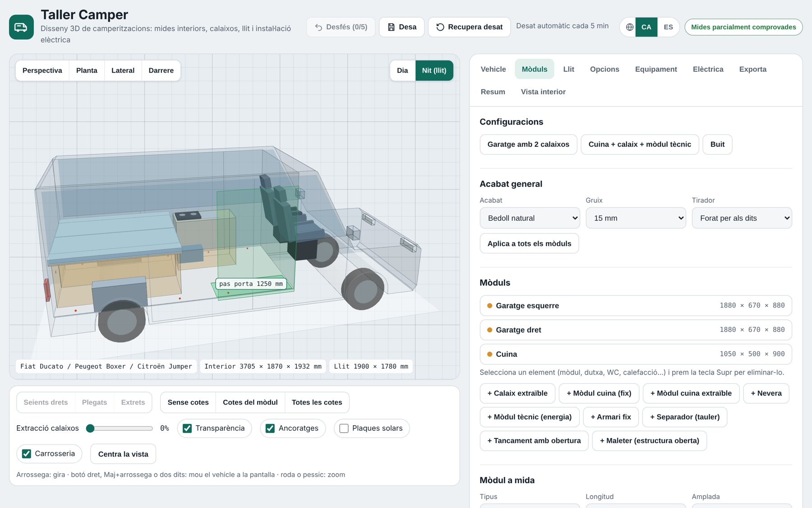Open the Acabat dropdown Bedoll natural
The width and height of the screenshot is (812, 508).
530,218
